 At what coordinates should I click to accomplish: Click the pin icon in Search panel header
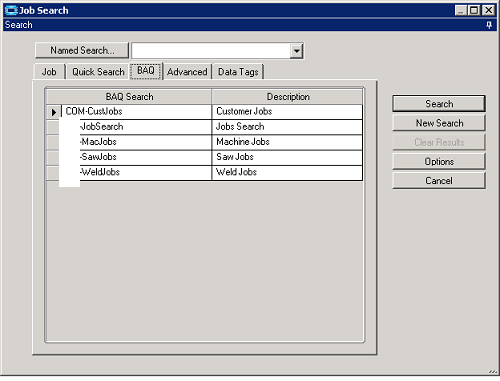[489, 25]
